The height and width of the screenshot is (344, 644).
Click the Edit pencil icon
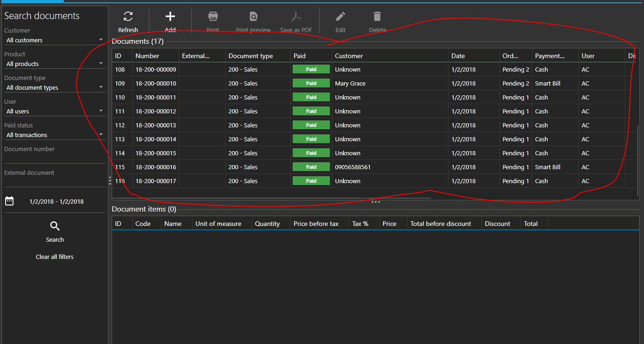click(x=341, y=17)
